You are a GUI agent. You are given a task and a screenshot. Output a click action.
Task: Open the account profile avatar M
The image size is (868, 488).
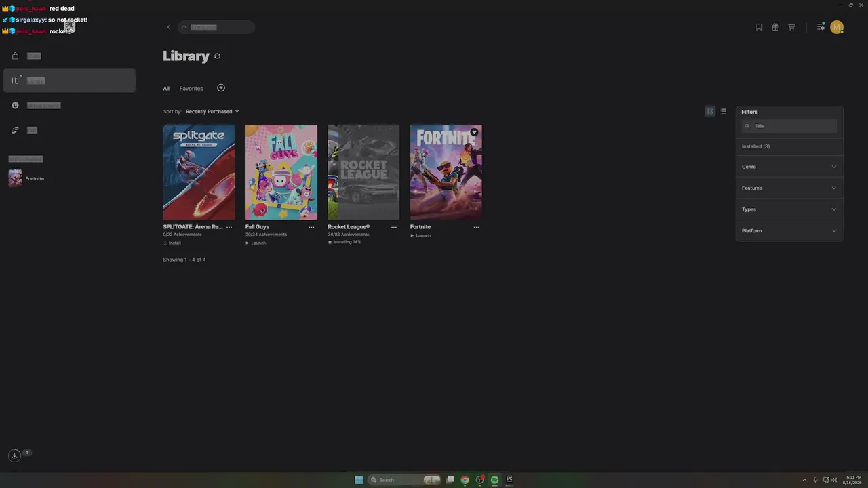[837, 27]
